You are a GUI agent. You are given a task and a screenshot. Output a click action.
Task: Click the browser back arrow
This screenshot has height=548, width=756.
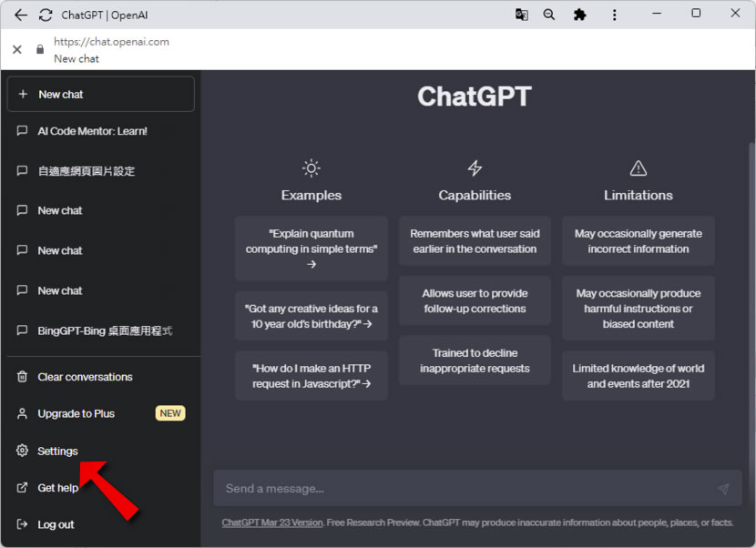pos(21,15)
